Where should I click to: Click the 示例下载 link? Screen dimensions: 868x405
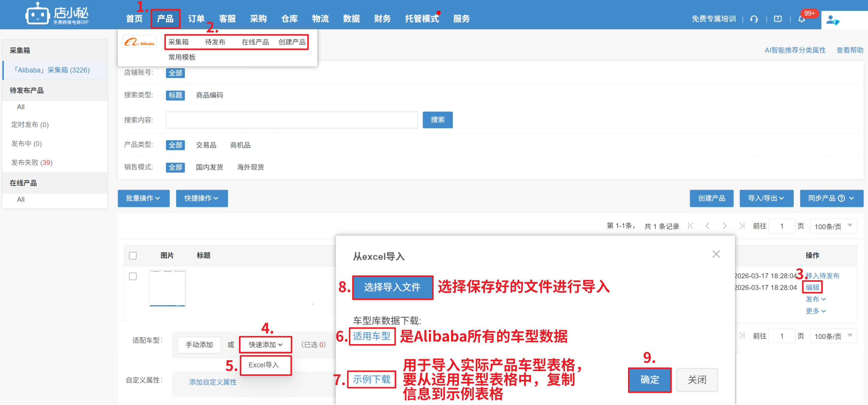click(x=371, y=379)
